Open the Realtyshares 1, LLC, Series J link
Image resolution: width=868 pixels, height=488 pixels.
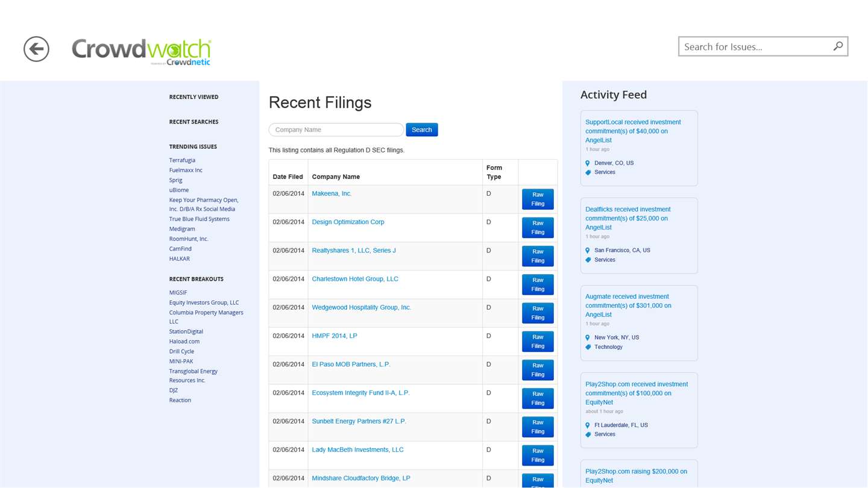coord(354,250)
